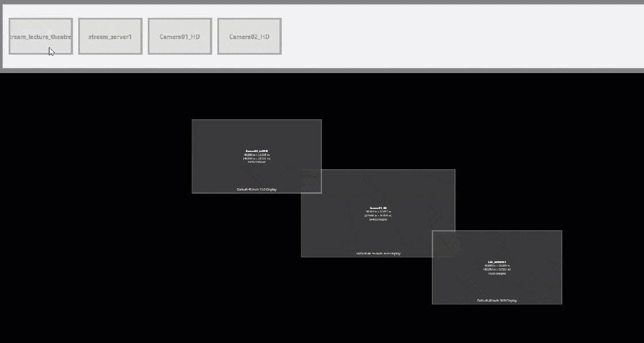The height and width of the screenshot is (343, 644).
Task: Click the footer caption of the lower-right display
Action: (x=497, y=300)
